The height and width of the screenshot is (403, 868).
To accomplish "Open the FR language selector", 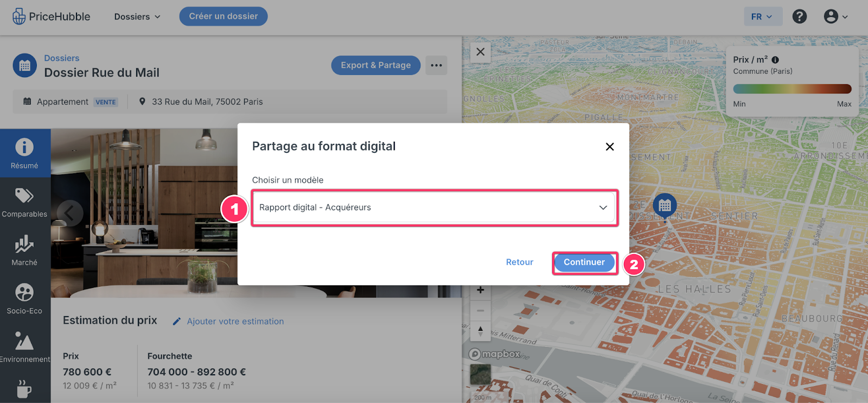I will [x=763, y=16].
